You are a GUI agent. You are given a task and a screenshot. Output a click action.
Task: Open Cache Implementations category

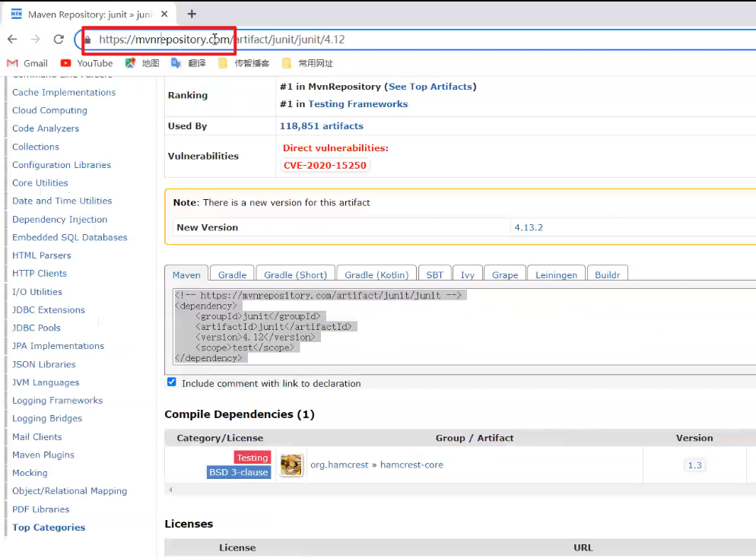[x=64, y=92]
